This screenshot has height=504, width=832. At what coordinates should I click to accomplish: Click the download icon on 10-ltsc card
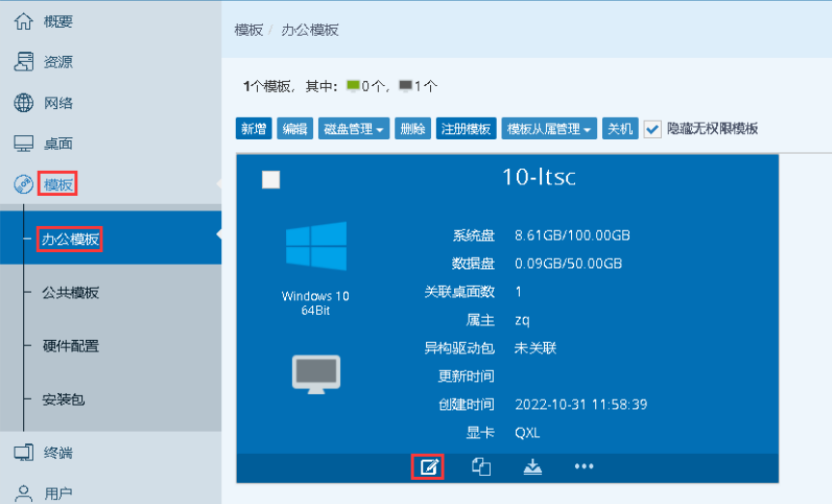[532, 467]
